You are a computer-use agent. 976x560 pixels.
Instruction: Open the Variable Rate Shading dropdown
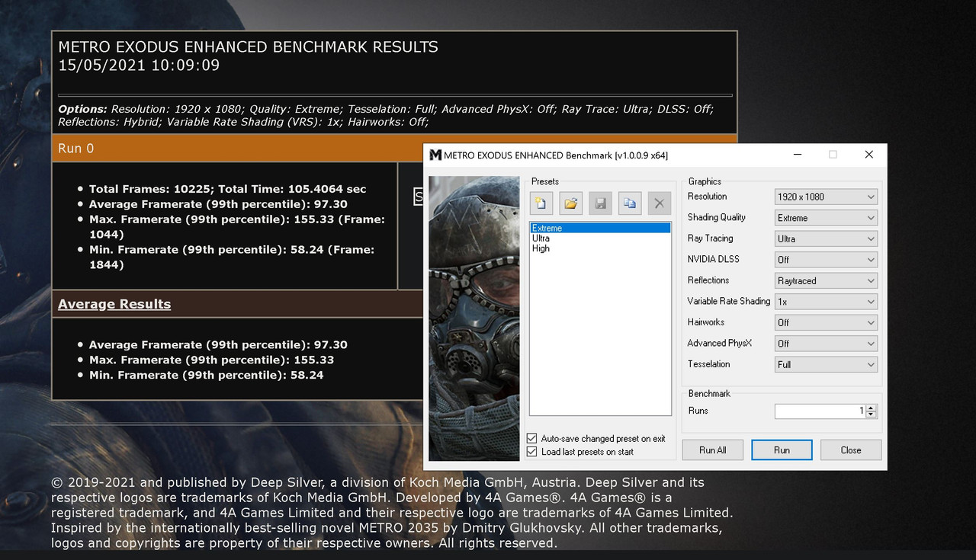click(x=826, y=302)
